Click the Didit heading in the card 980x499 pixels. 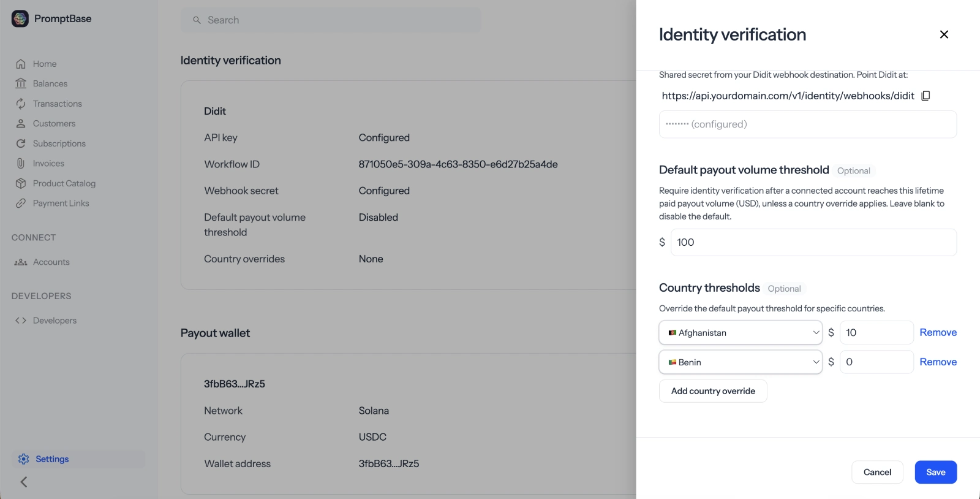[215, 111]
